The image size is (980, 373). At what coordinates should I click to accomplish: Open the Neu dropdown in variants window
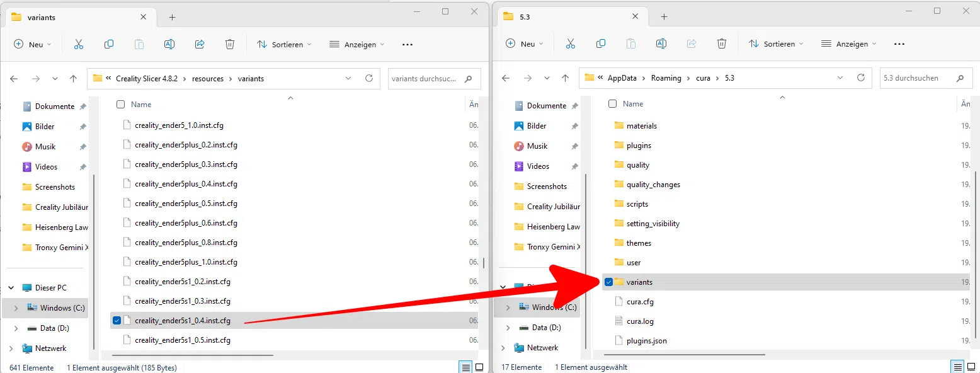pyautogui.click(x=33, y=44)
